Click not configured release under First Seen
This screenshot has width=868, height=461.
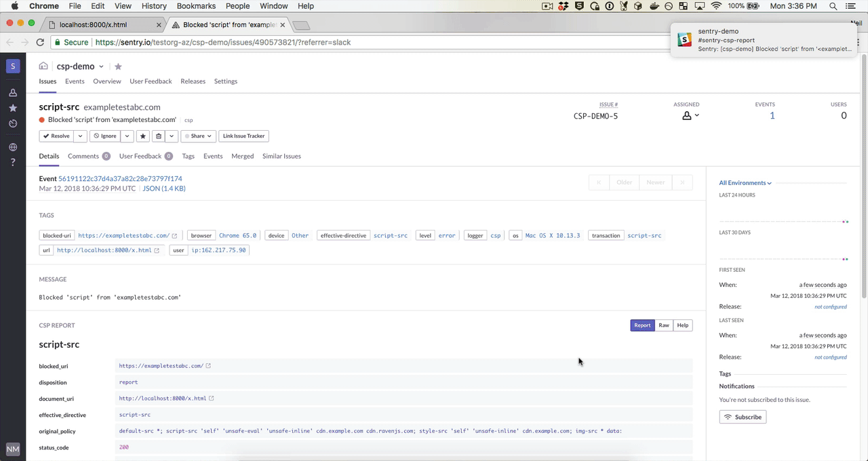pos(831,307)
